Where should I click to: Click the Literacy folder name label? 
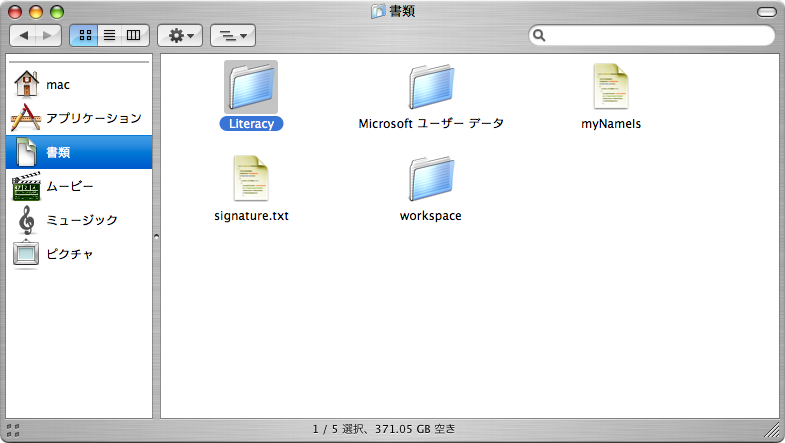[x=251, y=124]
